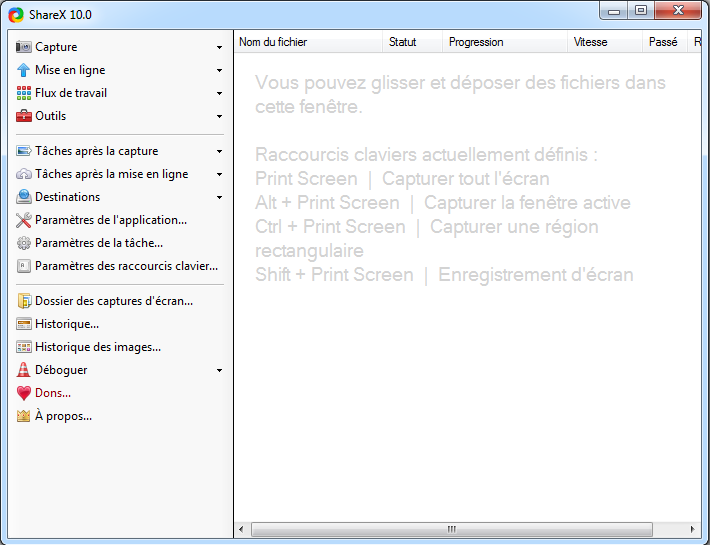The width and height of the screenshot is (710, 545).
Task: Open Tâches après la capture menu
Action: coord(120,151)
